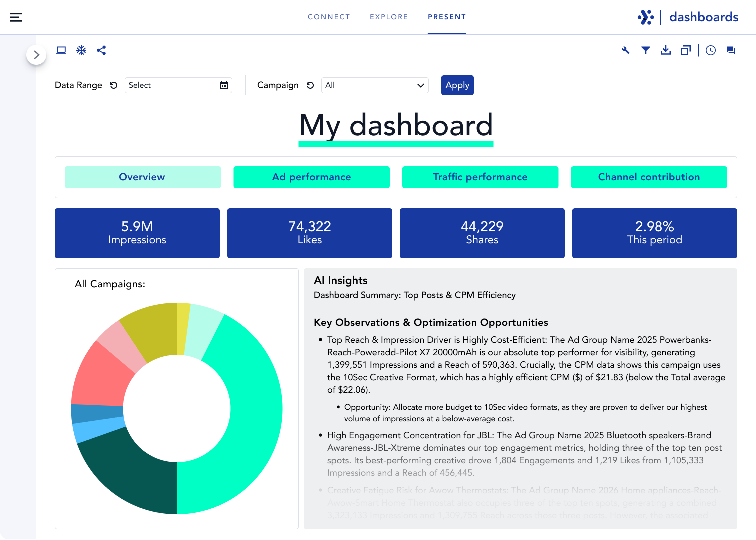
Task: Go to the EXPLORE section
Action: [x=389, y=16]
